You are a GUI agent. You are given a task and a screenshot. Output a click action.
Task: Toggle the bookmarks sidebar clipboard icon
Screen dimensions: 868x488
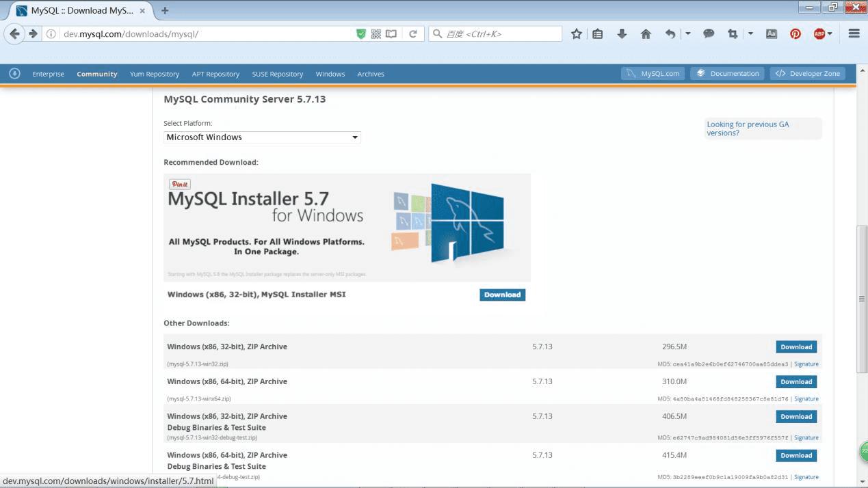(597, 33)
